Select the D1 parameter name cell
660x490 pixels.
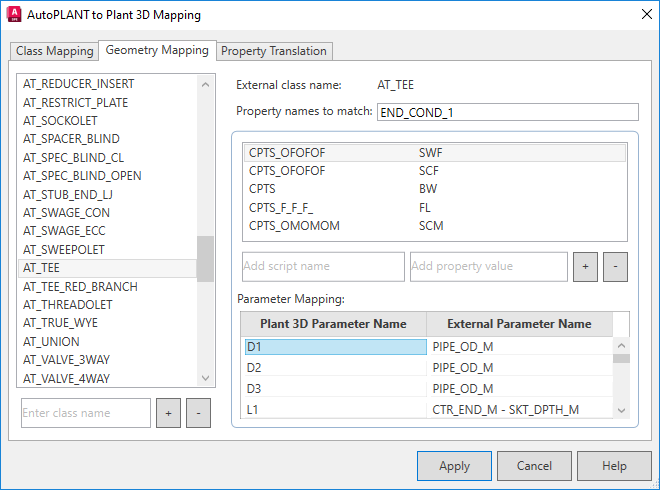coord(334,348)
